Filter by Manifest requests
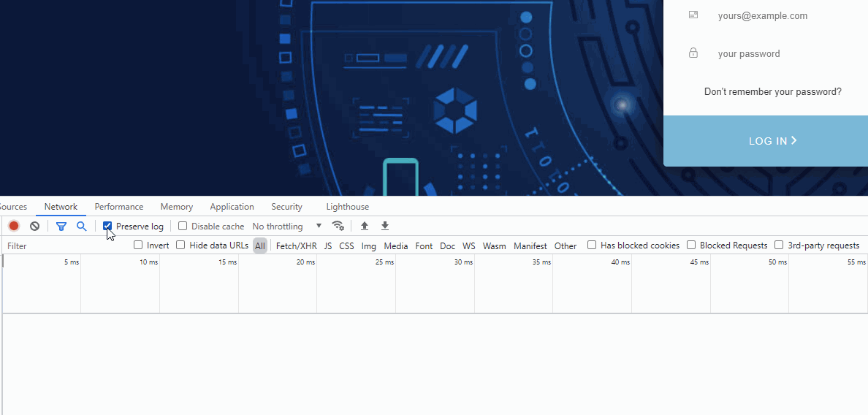868x415 pixels. pos(530,245)
